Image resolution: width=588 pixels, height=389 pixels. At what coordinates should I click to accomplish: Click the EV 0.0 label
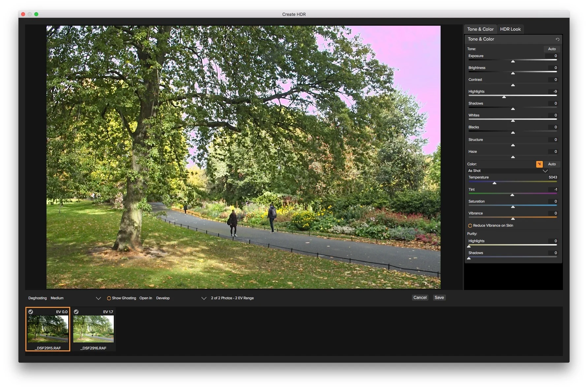click(62, 312)
